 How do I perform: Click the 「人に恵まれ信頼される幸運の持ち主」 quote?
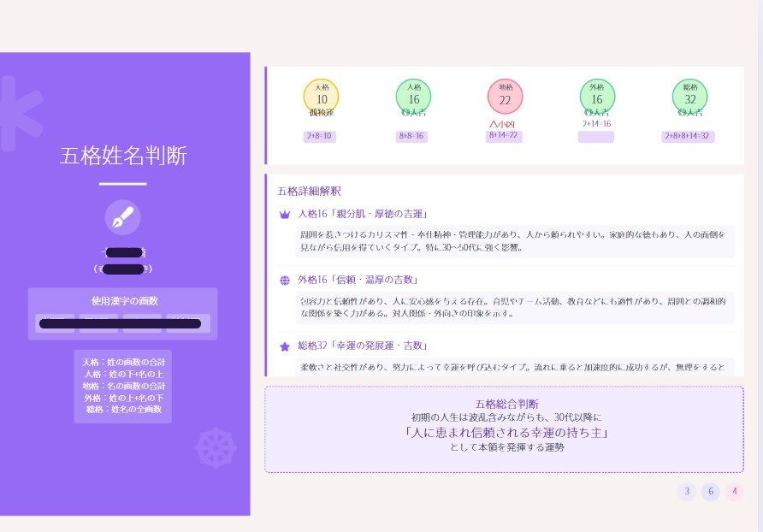point(506,433)
